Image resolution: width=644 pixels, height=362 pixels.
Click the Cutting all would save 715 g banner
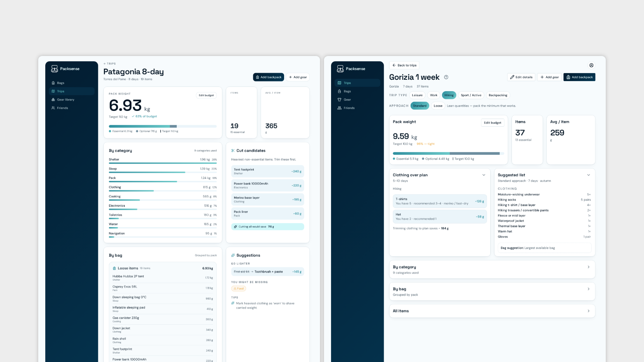click(x=268, y=227)
